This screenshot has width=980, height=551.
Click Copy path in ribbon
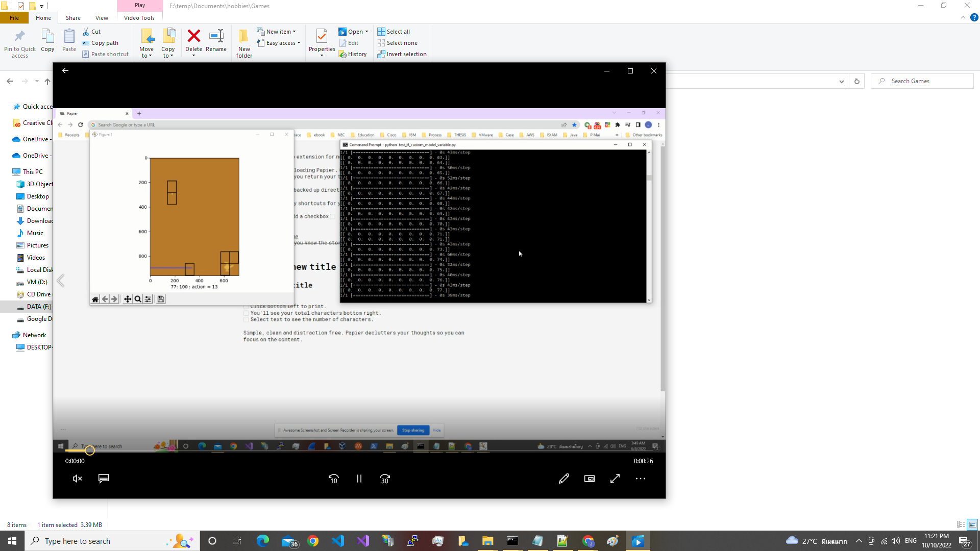[101, 43]
